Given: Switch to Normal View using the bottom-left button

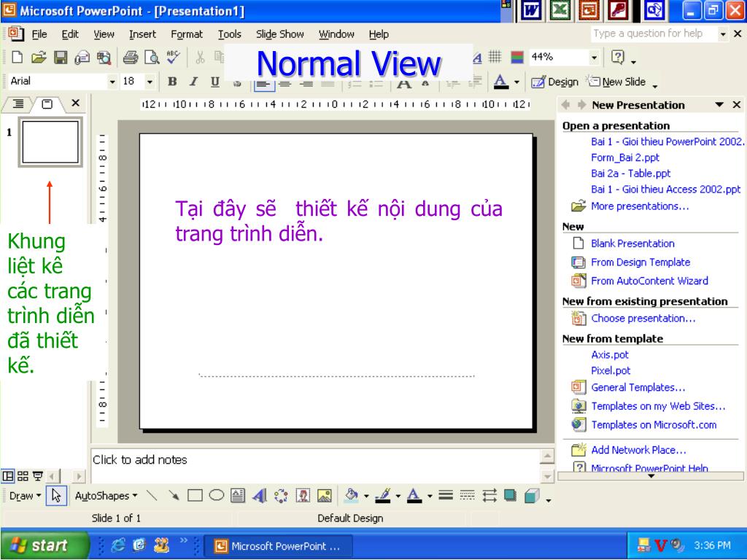Looking at the screenshot, I should point(7,475).
